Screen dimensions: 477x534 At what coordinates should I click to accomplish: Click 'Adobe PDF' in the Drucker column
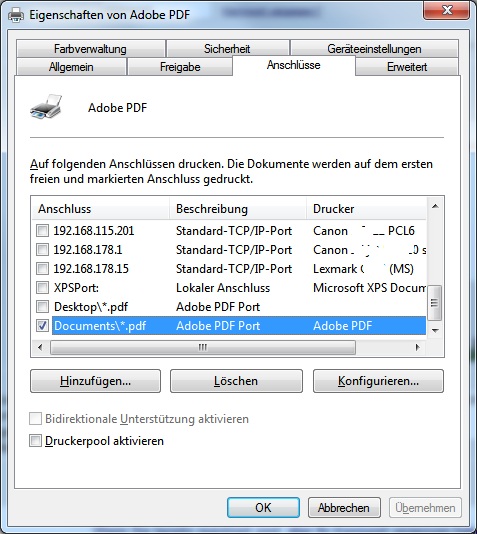pyautogui.click(x=343, y=326)
